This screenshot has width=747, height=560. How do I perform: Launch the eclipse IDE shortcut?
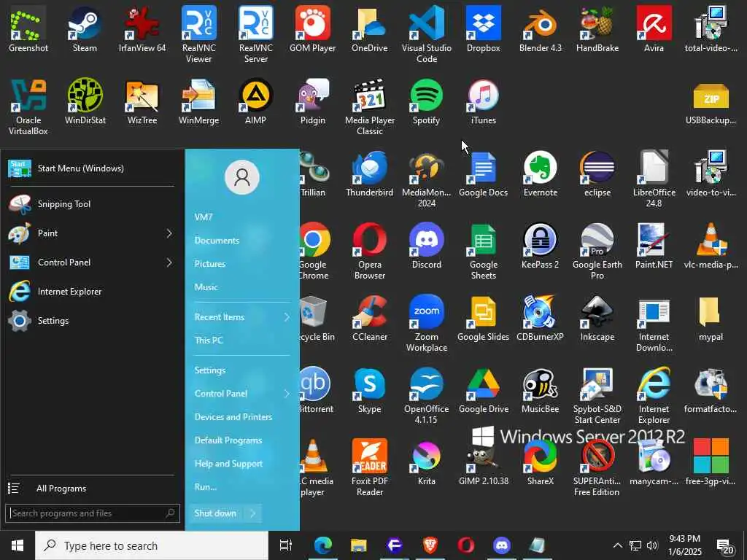point(597,174)
